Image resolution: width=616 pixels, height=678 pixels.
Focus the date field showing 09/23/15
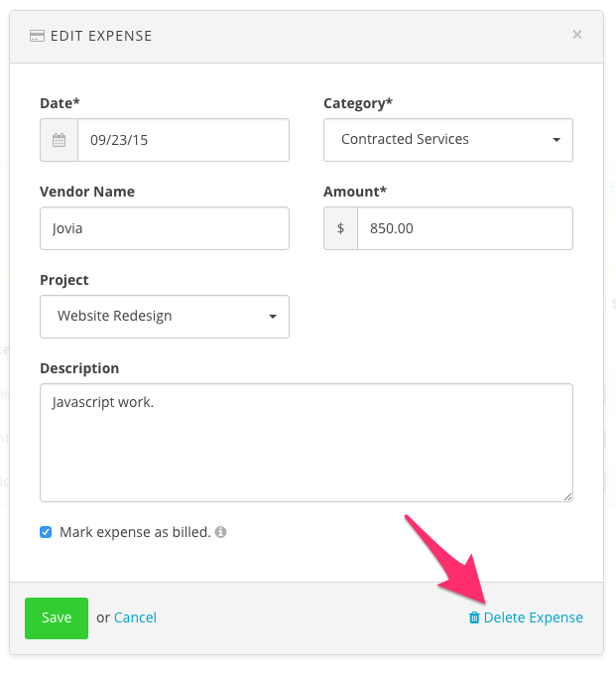click(x=184, y=140)
